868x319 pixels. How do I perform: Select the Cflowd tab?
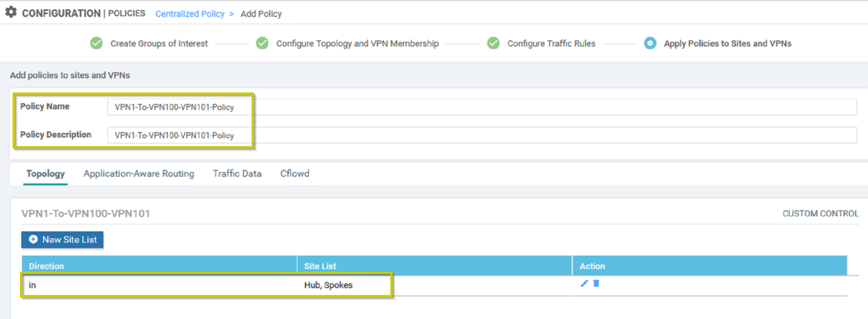(x=294, y=173)
